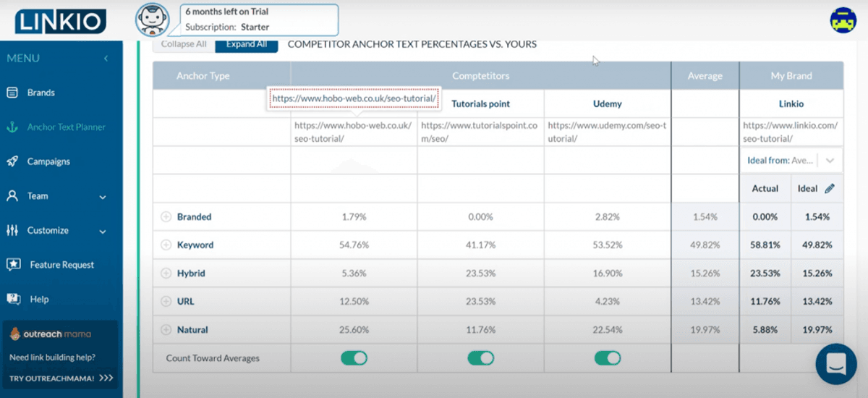Image resolution: width=868 pixels, height=398 pixels.
Task: Click the linkio.com seo-tutorial URL cell
Action: coord(791,132)
